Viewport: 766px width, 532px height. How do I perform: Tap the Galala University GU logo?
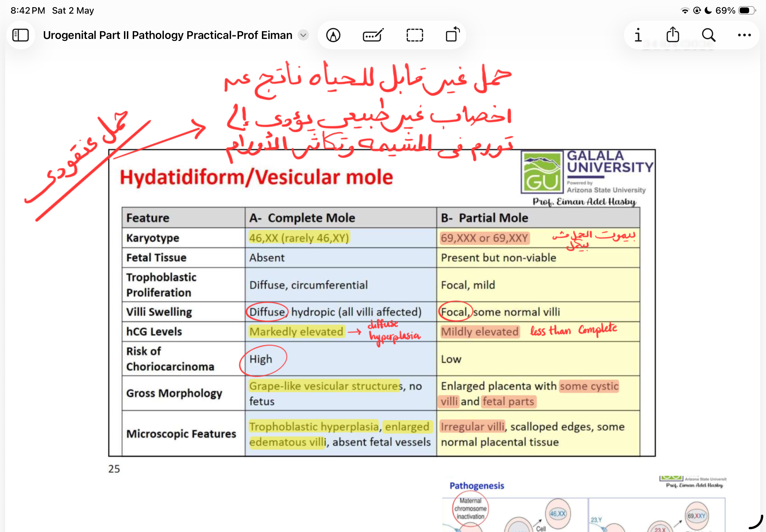(542, 172)
